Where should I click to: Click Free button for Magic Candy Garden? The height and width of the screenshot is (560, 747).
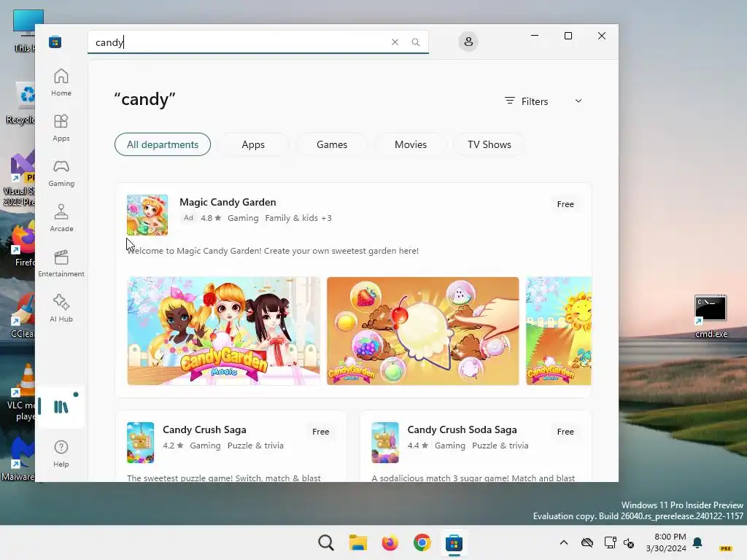pyautogui.click(x=565, y=204)
